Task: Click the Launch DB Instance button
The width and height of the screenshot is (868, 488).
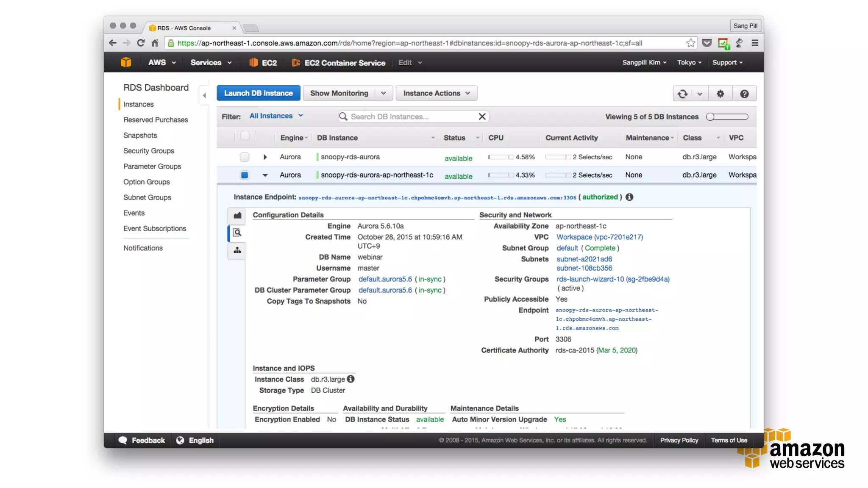Action: click(x=258, y=93)
